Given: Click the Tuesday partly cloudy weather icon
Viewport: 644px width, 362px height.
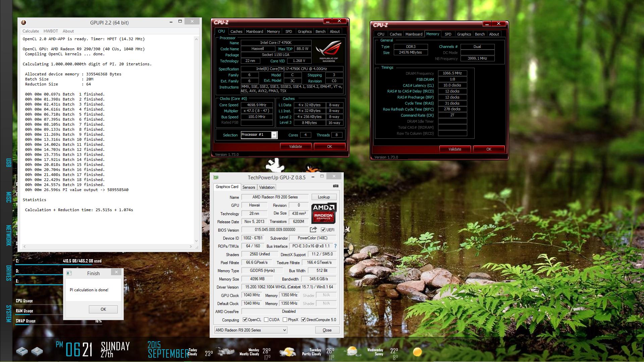Looking at the screenshot, I should tap(352, 351).
